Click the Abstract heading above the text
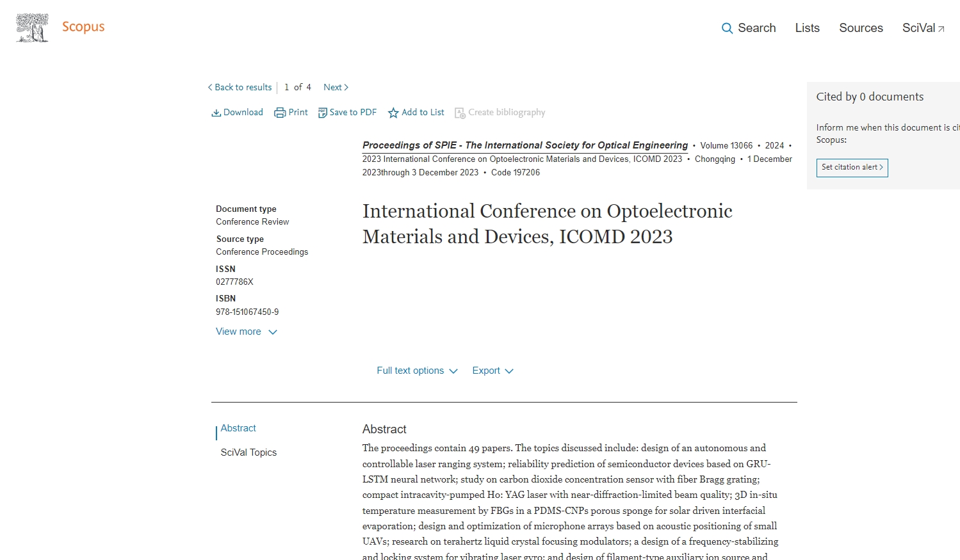 point(384,429)
